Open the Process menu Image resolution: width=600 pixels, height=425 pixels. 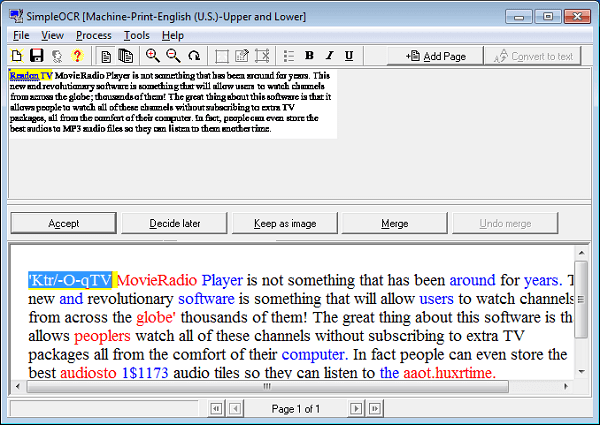pyautogui.click(x=93, y=36)
